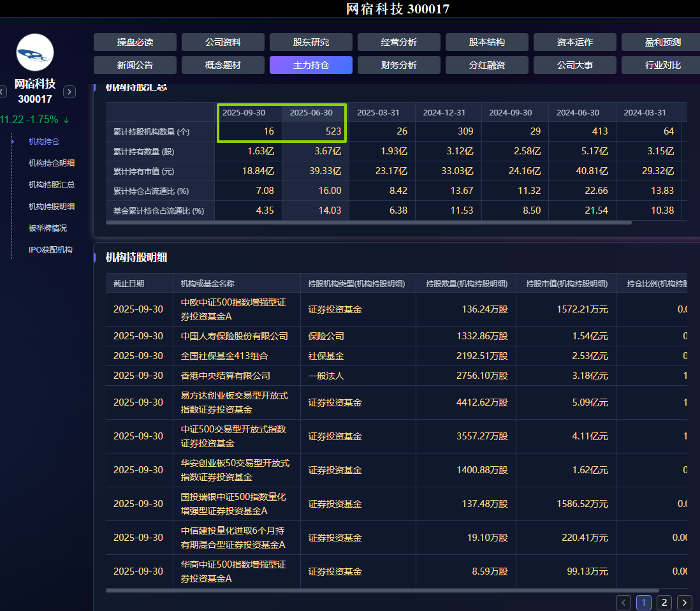Screen dimensions: 700x611
Task: Click 持股市值(机构持股明细) column header
Action: tap(567, 284)
